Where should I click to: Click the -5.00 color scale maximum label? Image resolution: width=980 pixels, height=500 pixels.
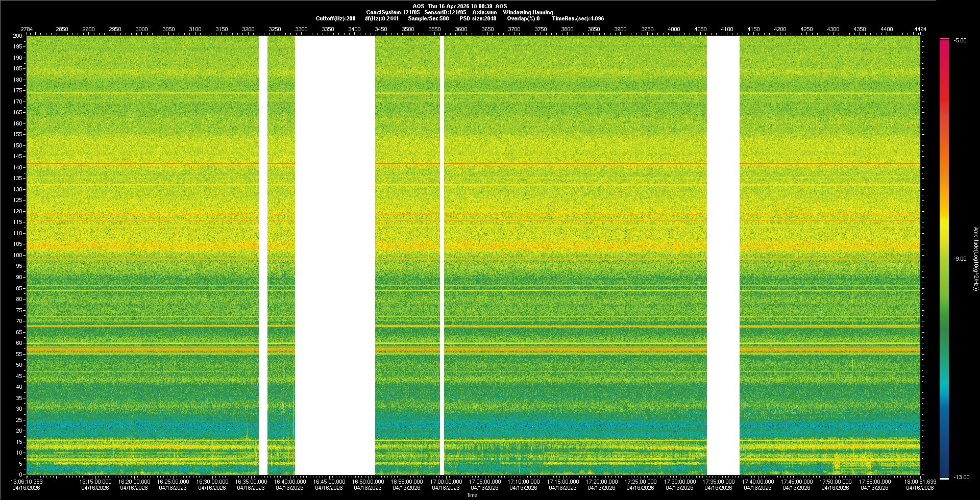tap(960, 40)
